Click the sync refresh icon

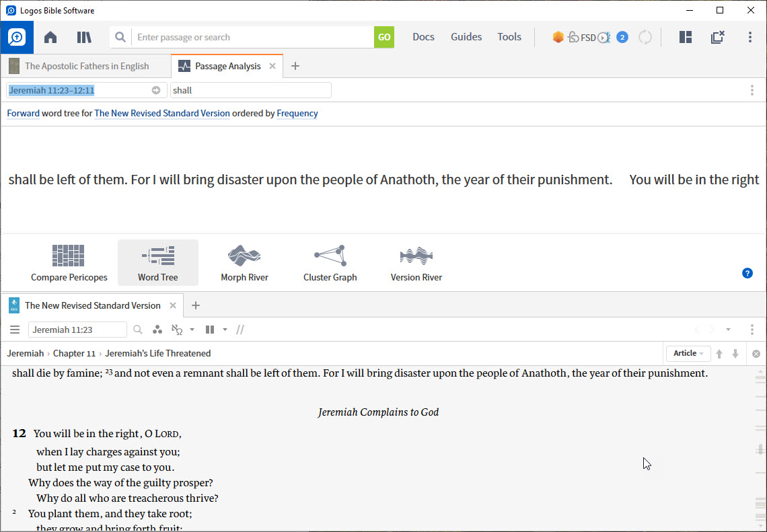tap(645, 37)
